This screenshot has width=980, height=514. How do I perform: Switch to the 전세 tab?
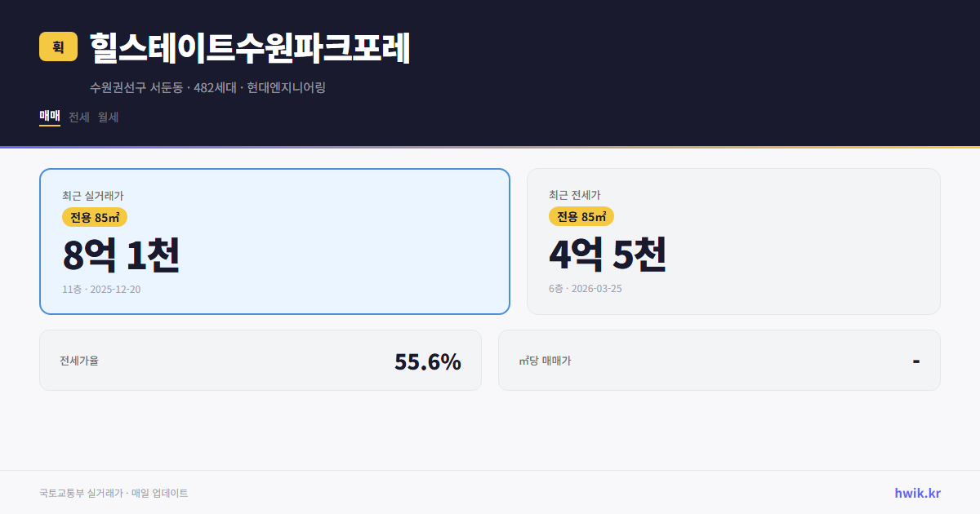tap(77, 117)
